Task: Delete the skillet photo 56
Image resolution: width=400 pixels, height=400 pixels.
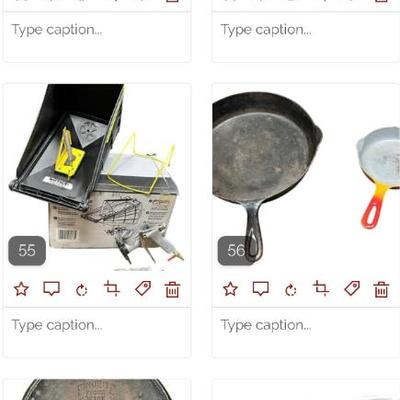Action: [x=382, y=289]
